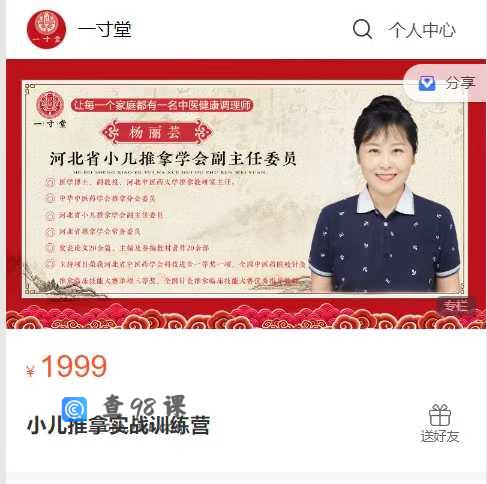Click the instructor's portrait photo
This screenshot has height=484, width=487.
[384, 193]
